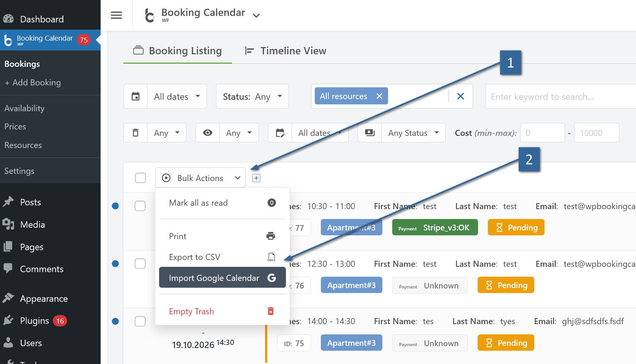Open the Any Status payment dropdown
The image size is (636, 364).
click(413, 133)
